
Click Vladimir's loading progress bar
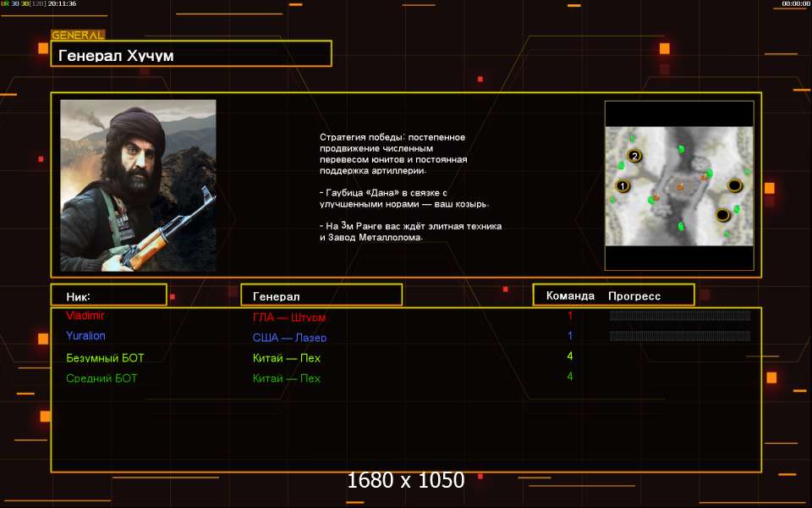click(x=680, y=316)
